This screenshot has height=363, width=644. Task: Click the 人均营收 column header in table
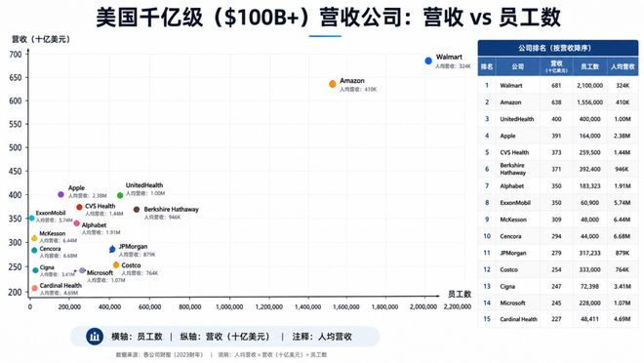tap(623, 66)
